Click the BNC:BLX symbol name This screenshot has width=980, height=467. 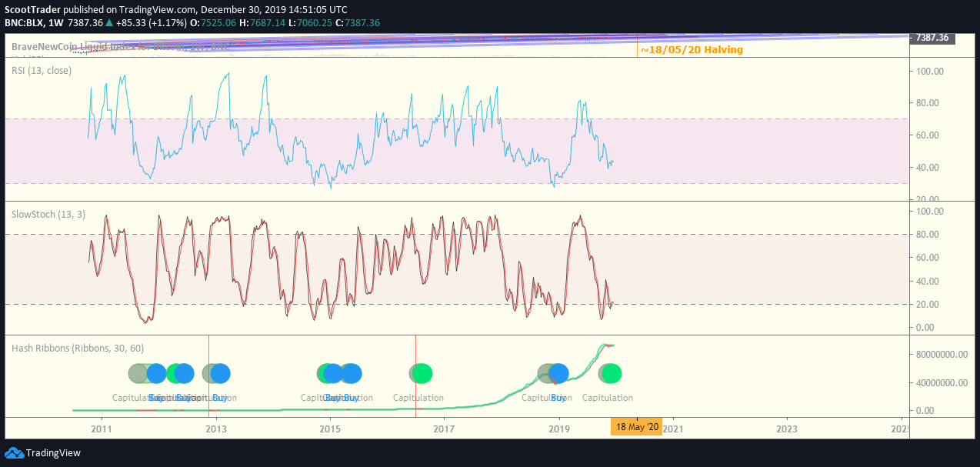pos(25,23)
